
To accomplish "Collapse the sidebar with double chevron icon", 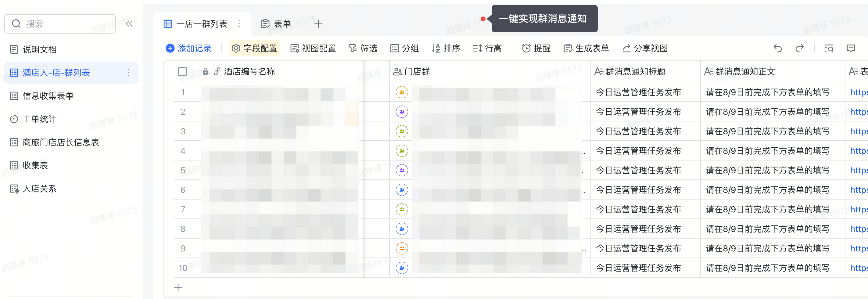I will (x=129, y=23).
